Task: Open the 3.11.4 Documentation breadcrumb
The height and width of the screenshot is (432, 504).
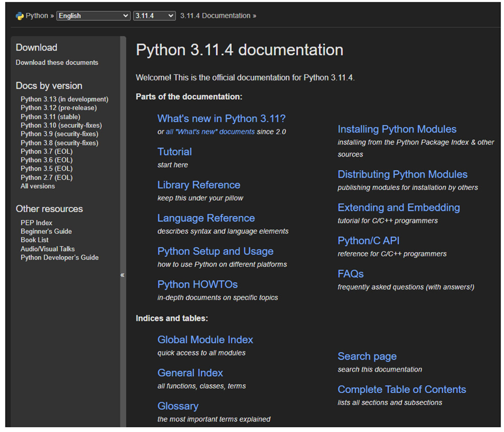Action: click(x=215, y=16)
